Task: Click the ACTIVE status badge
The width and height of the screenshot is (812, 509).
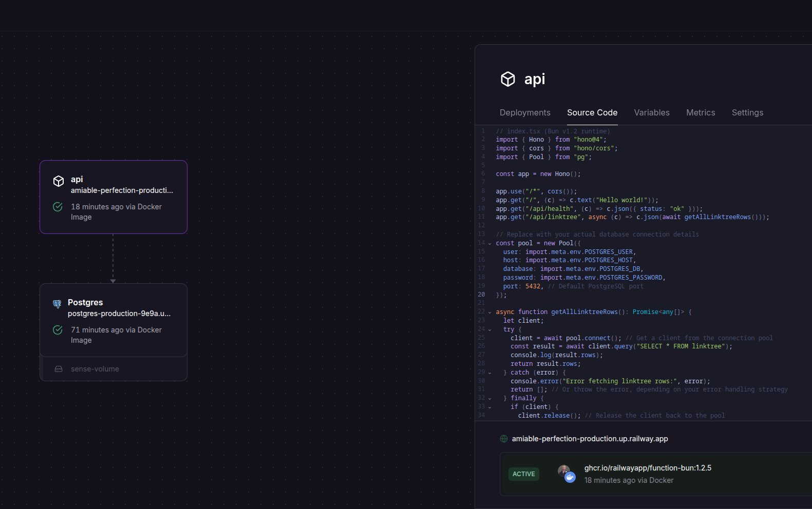Action: 523,474
